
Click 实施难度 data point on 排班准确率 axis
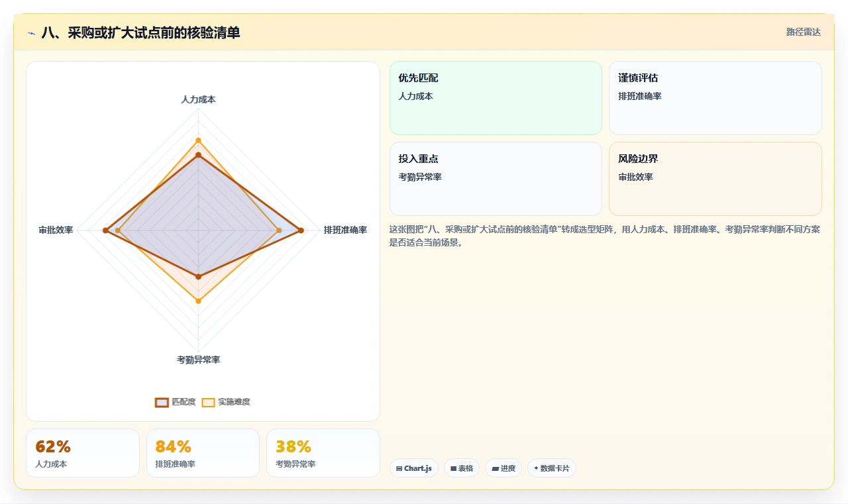click(279, 230)
